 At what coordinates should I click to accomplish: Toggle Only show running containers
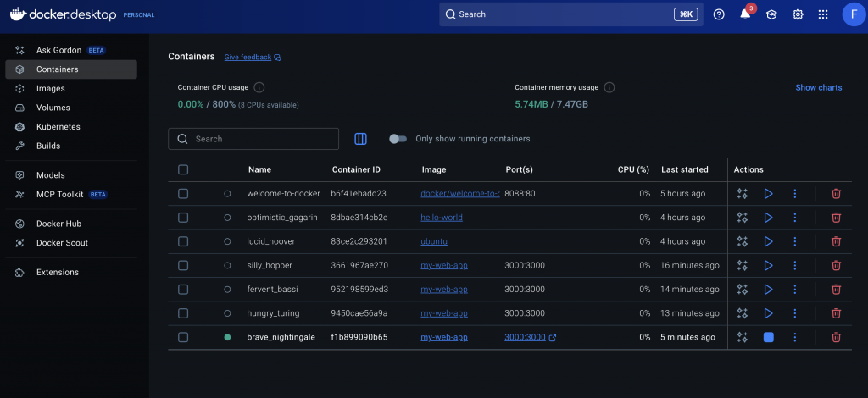398,139
